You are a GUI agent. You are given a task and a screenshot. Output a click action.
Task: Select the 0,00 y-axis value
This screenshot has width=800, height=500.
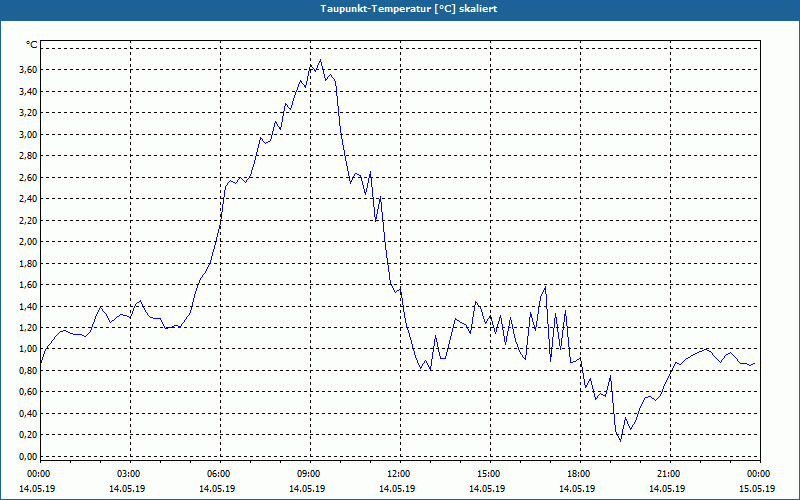[29, 457]
